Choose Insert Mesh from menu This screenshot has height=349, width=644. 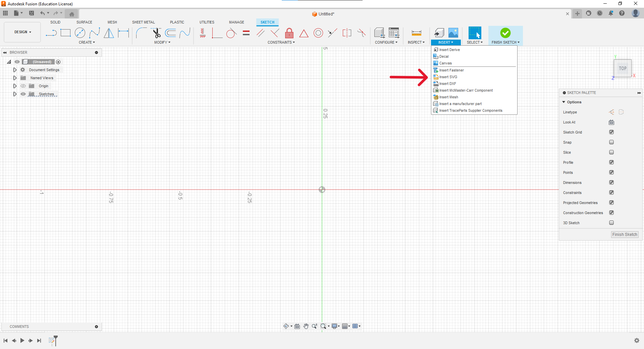coord(474,97)
